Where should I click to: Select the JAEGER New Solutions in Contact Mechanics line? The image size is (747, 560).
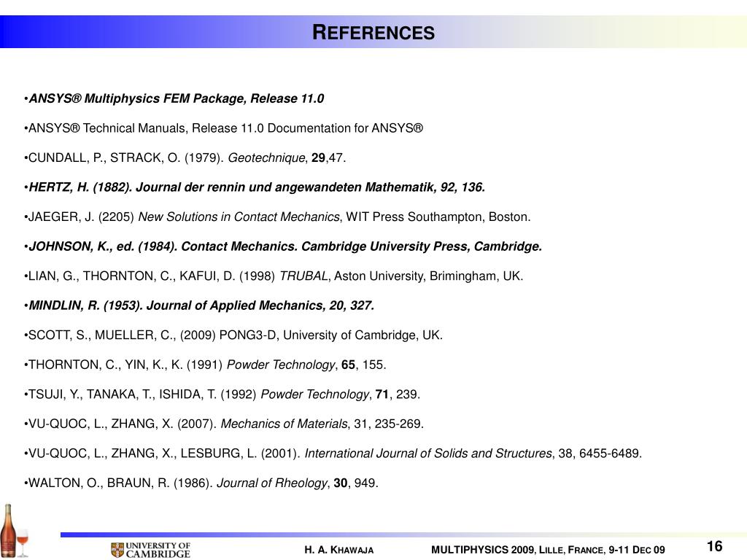[x=277, y=217]
